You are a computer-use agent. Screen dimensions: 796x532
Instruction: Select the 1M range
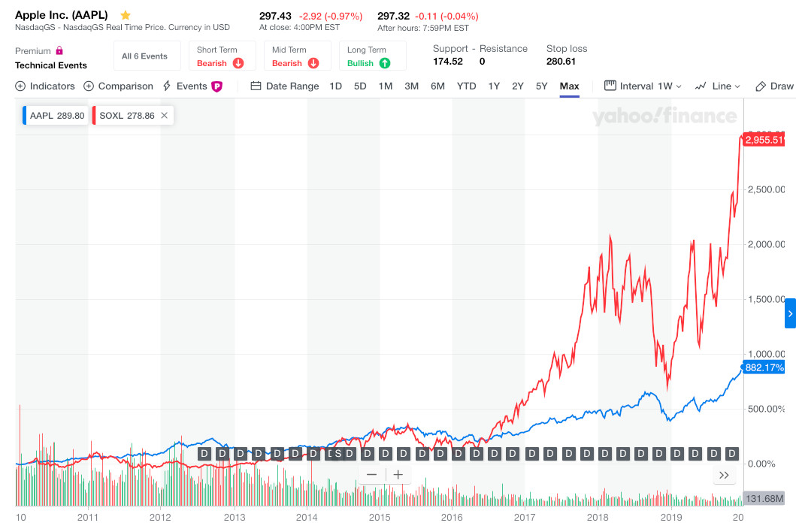pyautogui.click(x=386, y=86)
